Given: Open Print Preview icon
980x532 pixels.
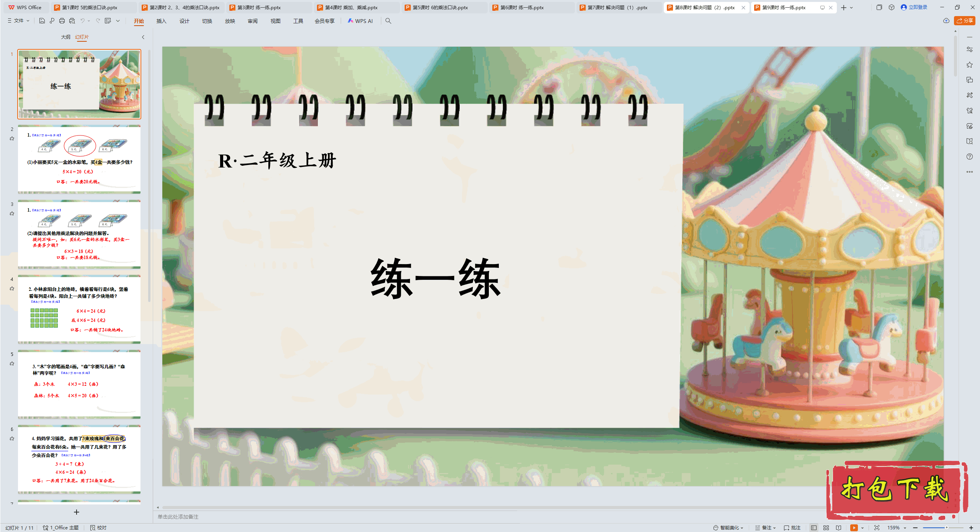Looking at the screenshot, I should click(72, 21).
